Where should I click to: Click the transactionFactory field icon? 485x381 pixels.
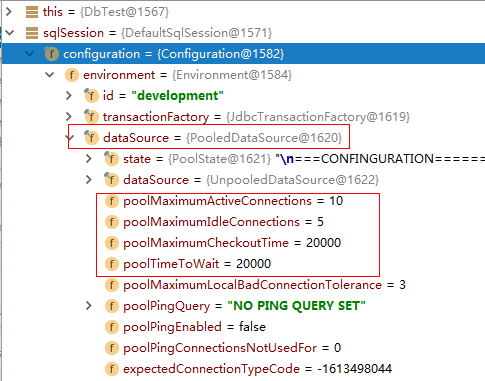[91, 117]
